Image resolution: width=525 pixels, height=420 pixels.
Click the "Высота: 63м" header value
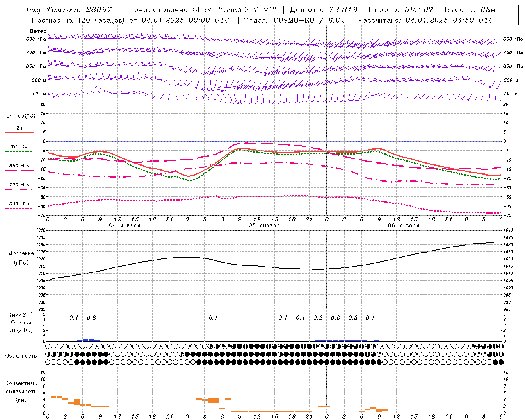[x=470, y=10]
